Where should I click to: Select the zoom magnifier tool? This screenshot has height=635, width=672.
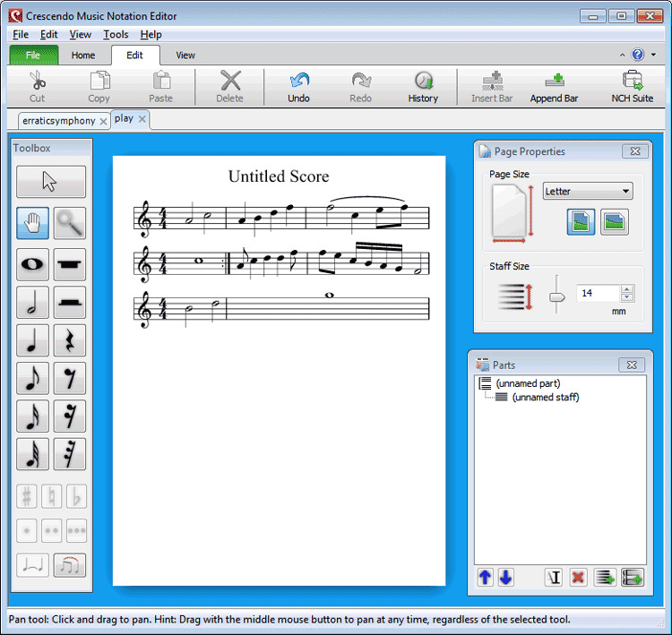point(69,223)
